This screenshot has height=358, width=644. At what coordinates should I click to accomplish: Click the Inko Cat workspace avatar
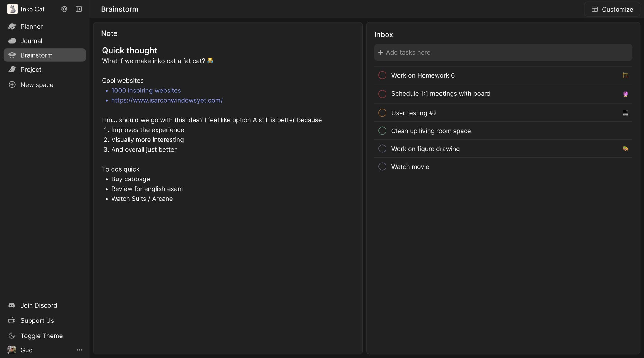(12, 9)
